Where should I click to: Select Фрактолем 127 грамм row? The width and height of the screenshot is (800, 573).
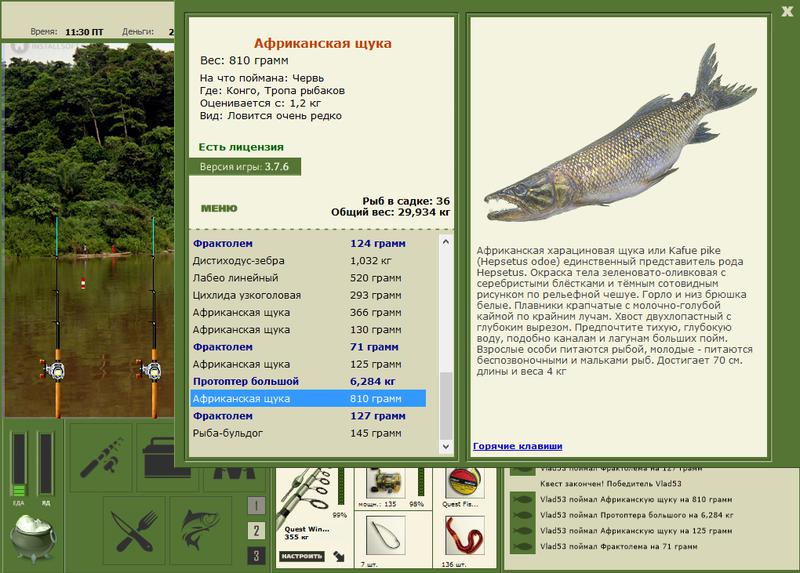pyautogui.click(x=308, y=416)
